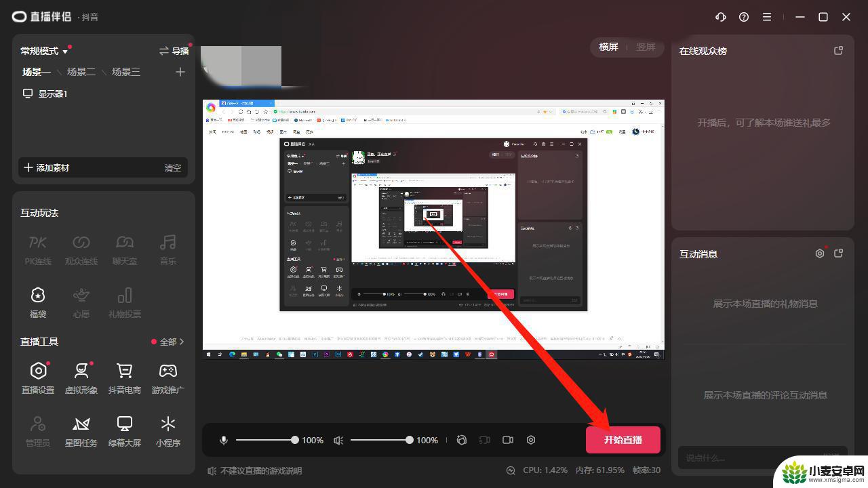
Task: Select the 场景三 scene tab
Action: [x=126, y=72]
